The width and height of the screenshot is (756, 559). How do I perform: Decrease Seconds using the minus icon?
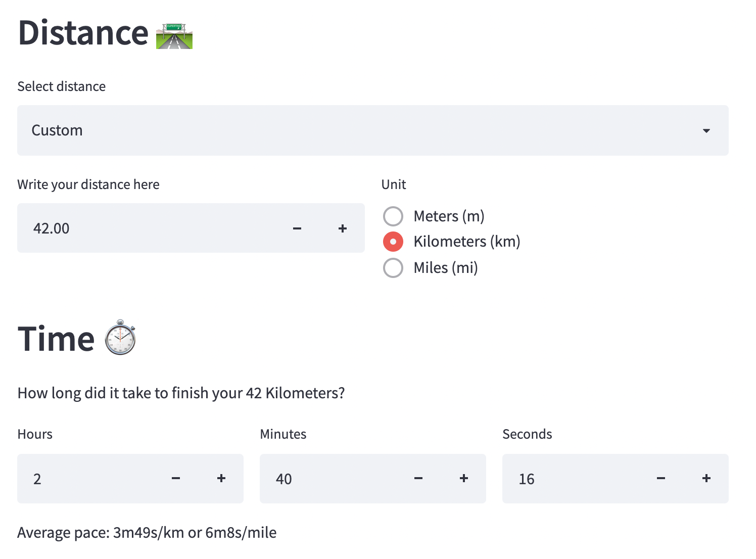pyautogui.click(x=661, y=479)
